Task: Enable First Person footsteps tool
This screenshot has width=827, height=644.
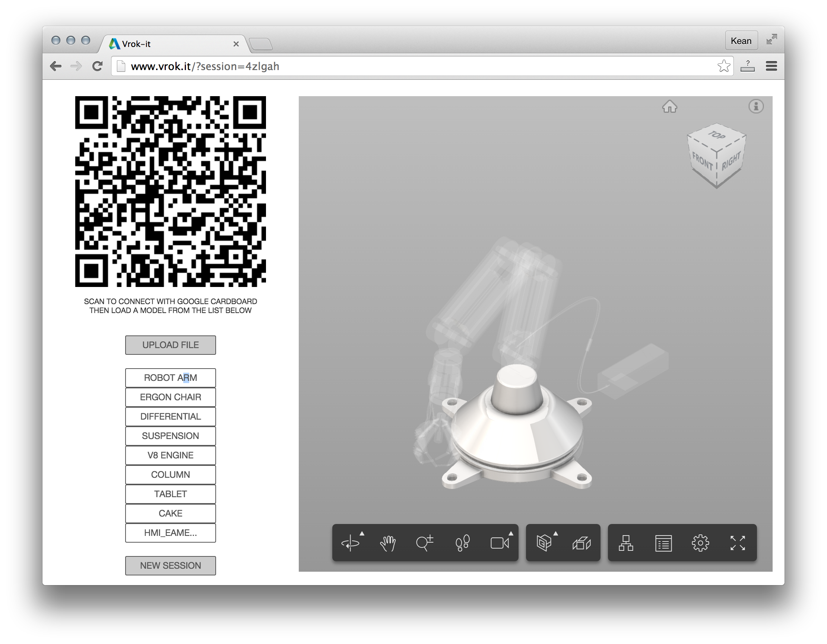Action: tap(462, 543)
